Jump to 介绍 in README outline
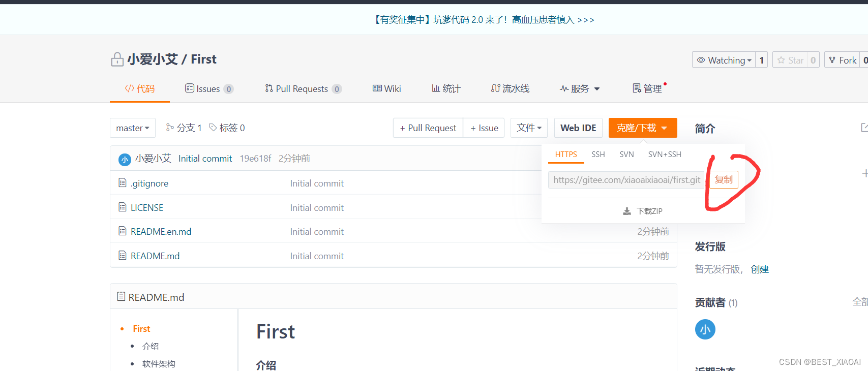This screenshot has width=868, height=371. [151, 346]
